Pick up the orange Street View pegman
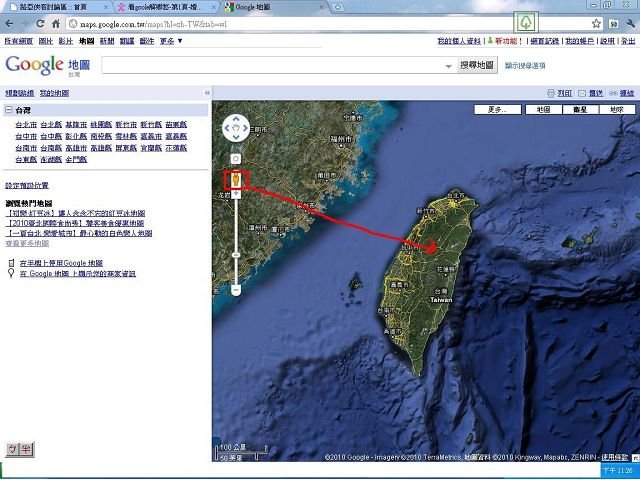Viewport: 640px width, 480px height. (x=236, y=179)
